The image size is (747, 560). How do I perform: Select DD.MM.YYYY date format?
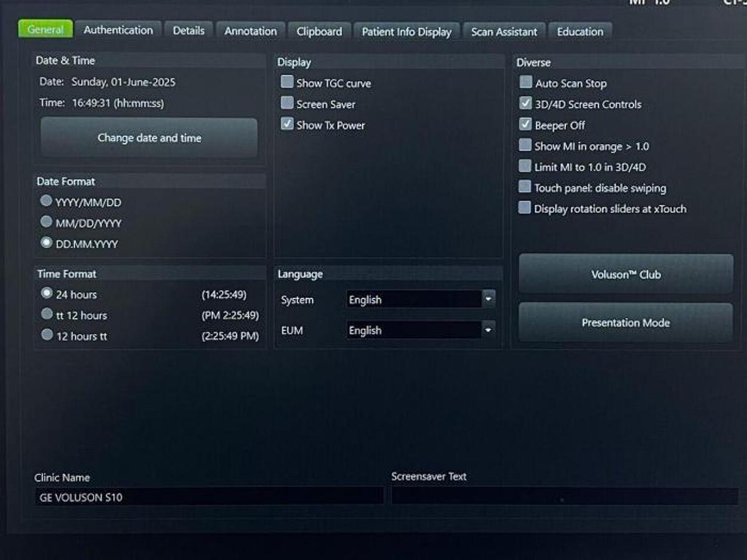click(x=47, y=243)
